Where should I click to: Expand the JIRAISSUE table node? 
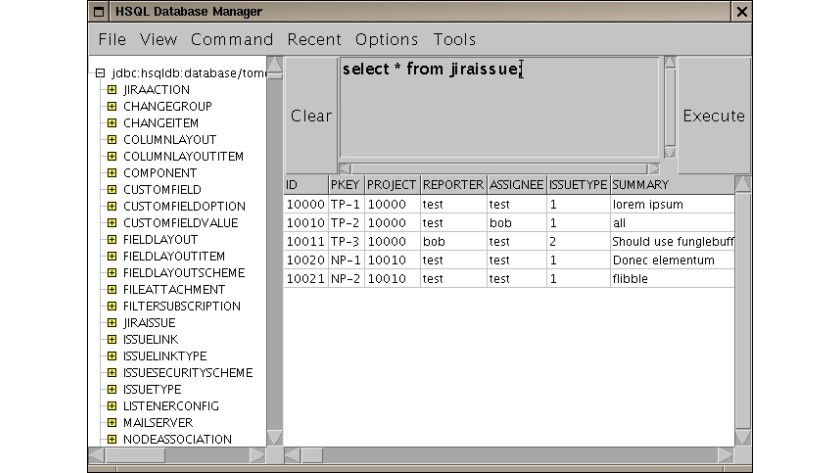pyautogui.click(x=111, y=322)
